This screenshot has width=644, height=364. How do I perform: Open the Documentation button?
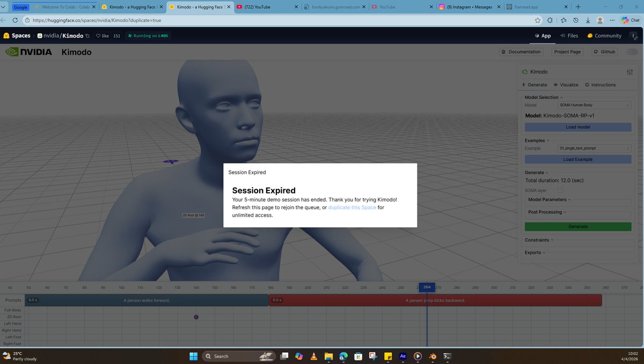coord(521,52)
